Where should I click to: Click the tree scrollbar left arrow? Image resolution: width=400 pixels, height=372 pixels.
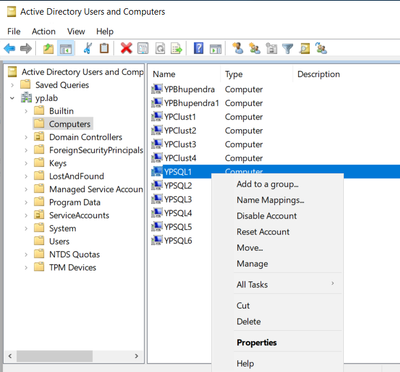10,356
